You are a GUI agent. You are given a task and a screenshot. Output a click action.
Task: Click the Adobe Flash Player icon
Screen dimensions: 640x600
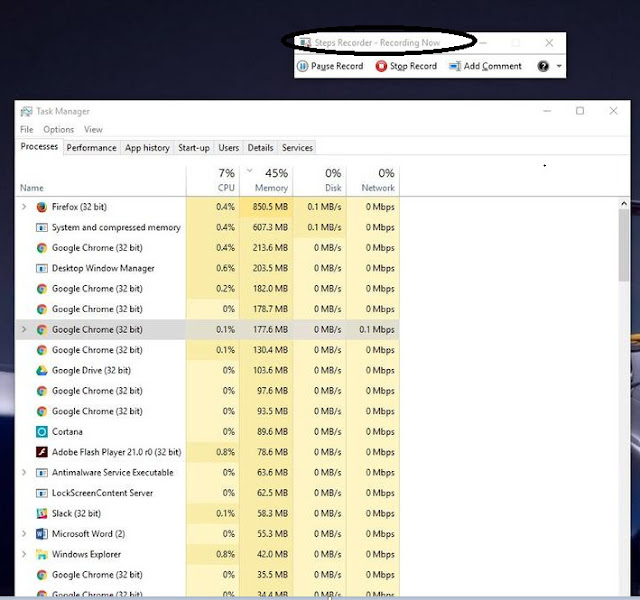[x=42, y=452]
